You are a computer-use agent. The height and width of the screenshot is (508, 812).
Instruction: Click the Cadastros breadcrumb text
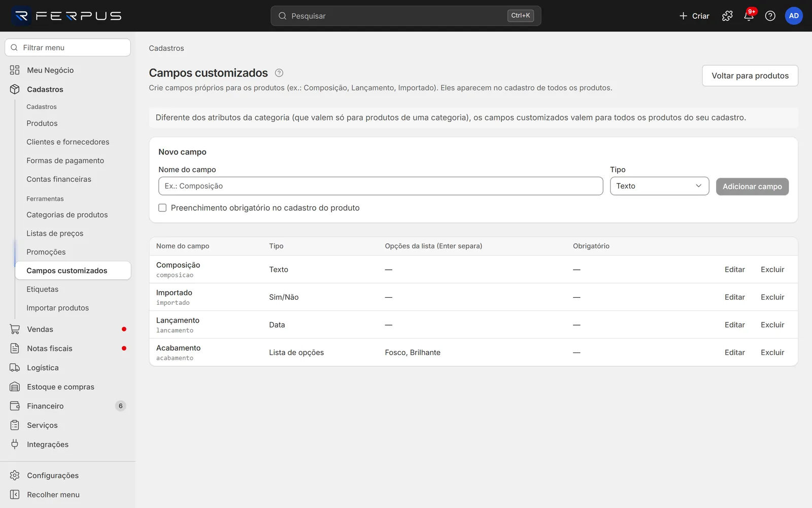166,48
